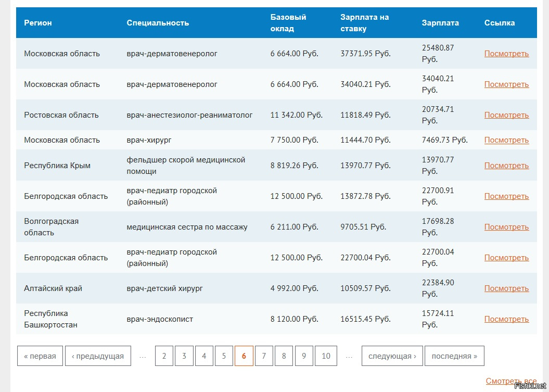Screen dimensions: 549x392
Task: Open page 8 in pagination
Action: point(284,356)
